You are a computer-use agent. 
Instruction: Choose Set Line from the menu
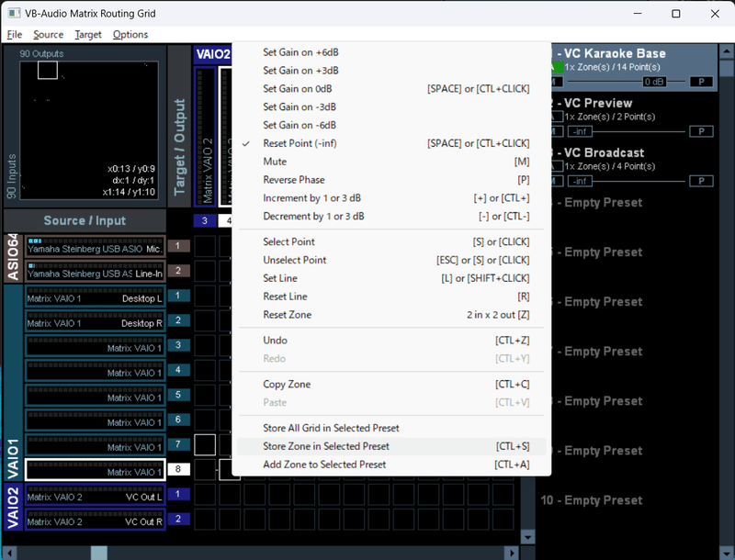click(391, 278)
